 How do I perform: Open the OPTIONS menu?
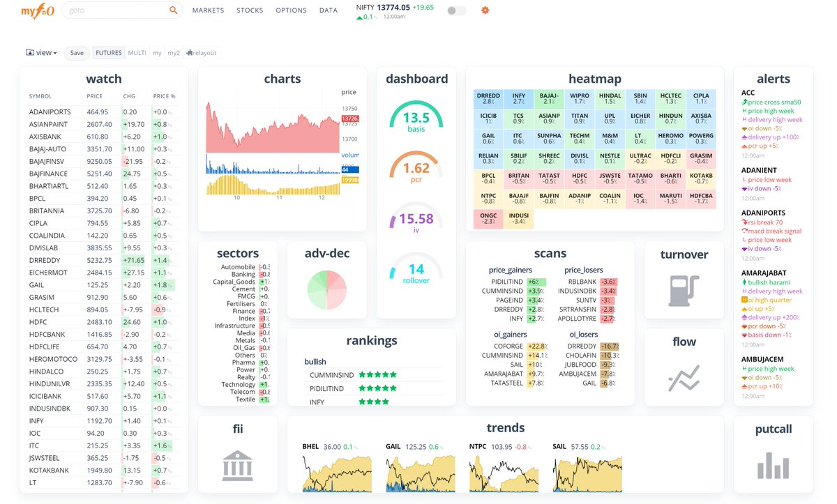point(291,10)
